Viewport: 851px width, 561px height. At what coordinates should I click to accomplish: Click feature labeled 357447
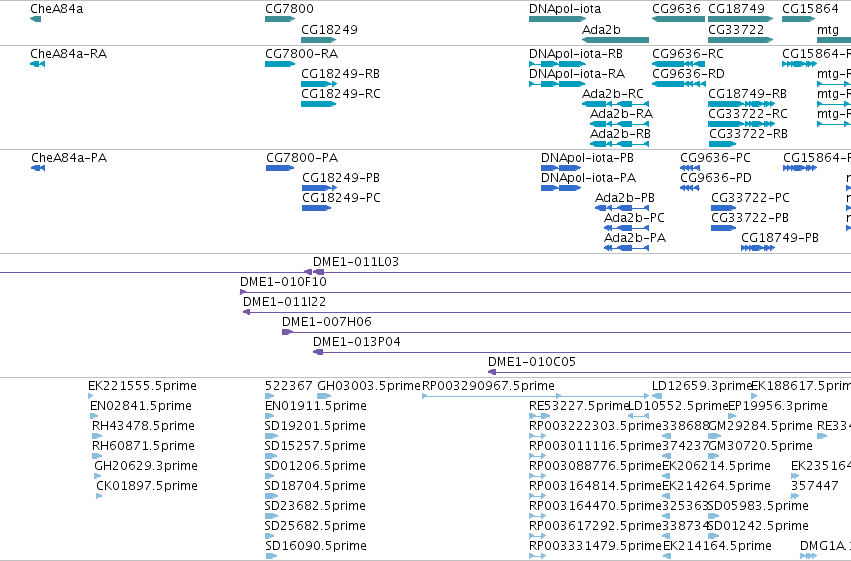click(815, 486)
